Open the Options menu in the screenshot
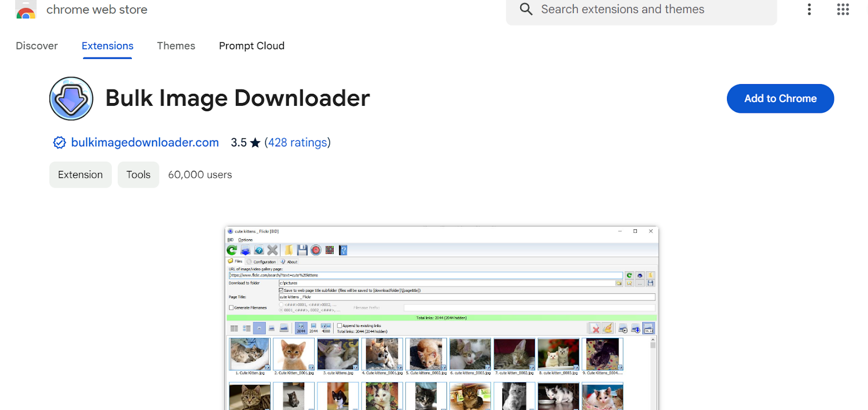Screen dimensions: 868x410 click(245, 240)
